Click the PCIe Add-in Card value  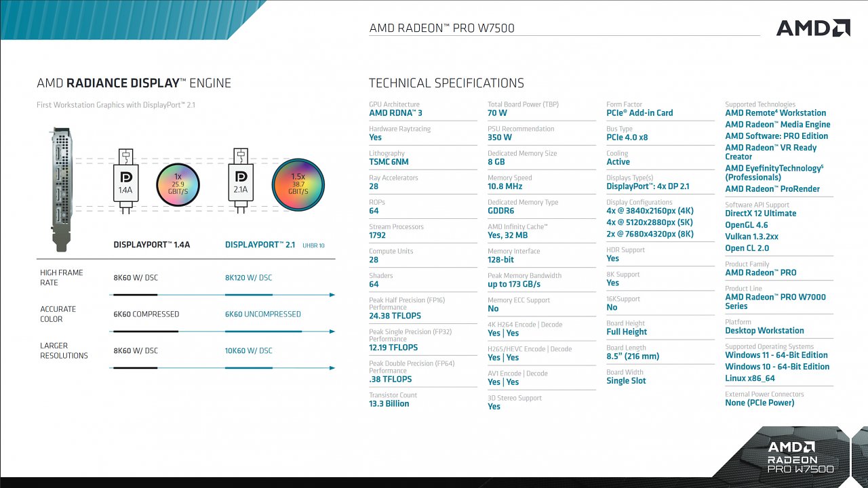point(639,113)
